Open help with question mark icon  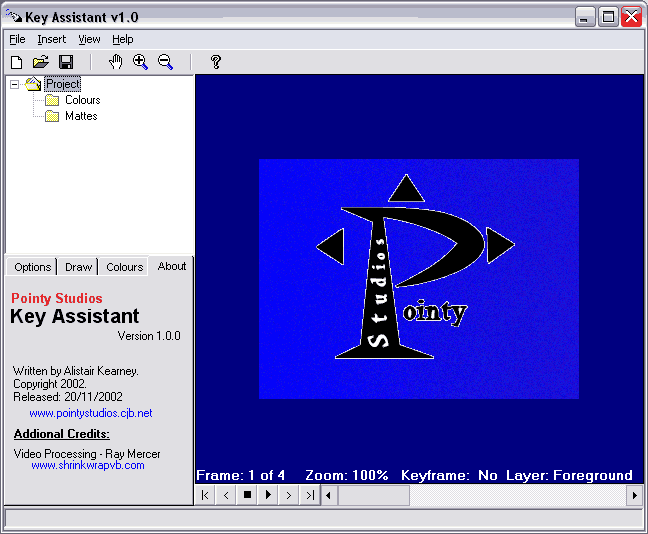(x=215, y=62)
